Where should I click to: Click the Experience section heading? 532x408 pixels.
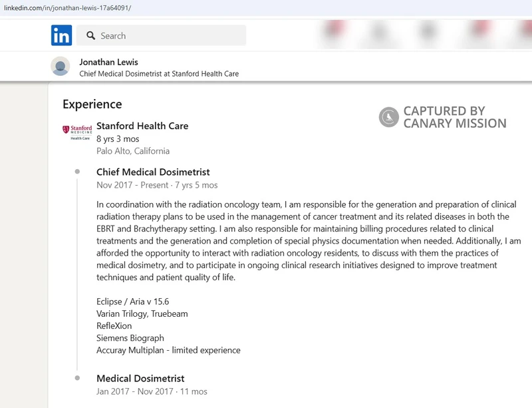pyautogui.click(x=92, y=104)
